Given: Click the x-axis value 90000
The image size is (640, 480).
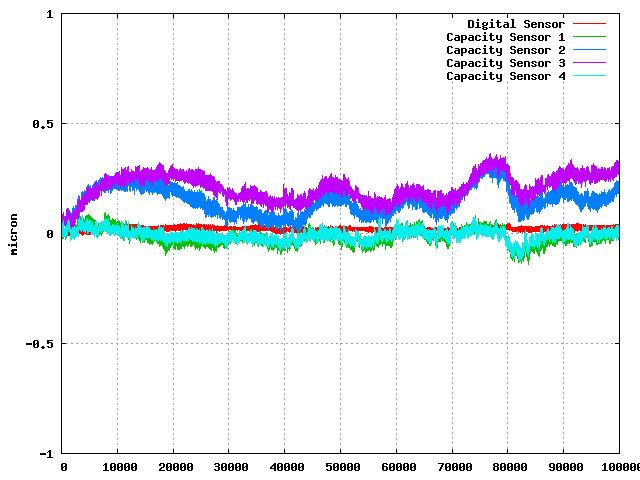Looking at the screenshot, I should 566,467.
